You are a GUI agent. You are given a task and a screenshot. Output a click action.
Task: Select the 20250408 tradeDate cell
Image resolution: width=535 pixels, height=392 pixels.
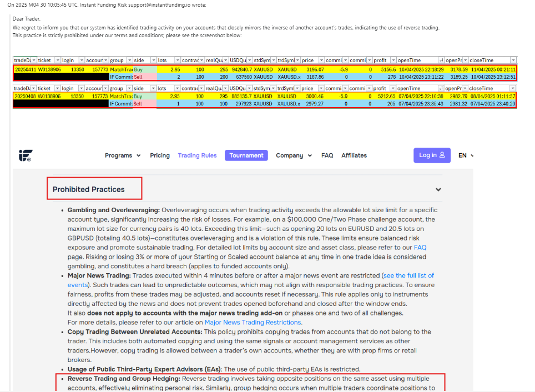pos(24,97)
